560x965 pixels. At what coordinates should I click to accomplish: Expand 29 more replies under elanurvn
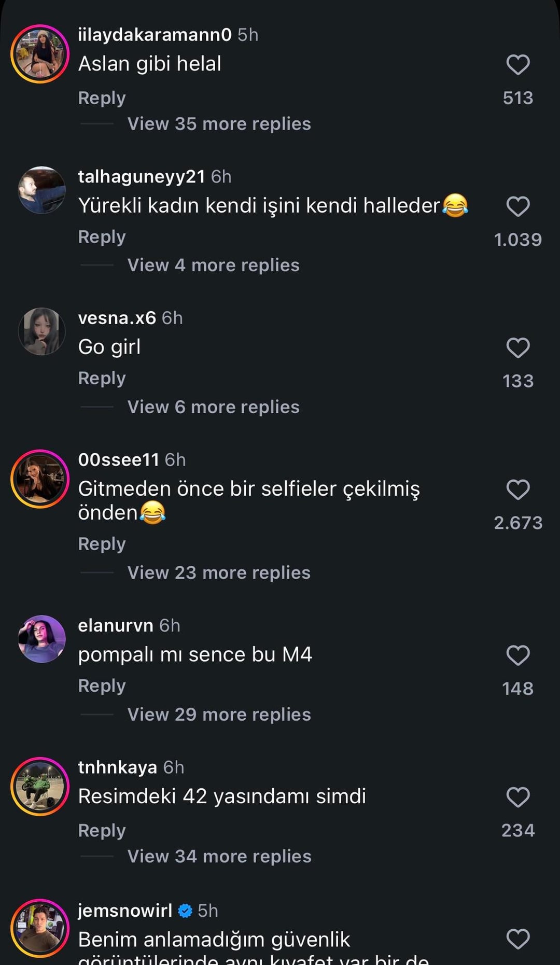click(219, 715)
